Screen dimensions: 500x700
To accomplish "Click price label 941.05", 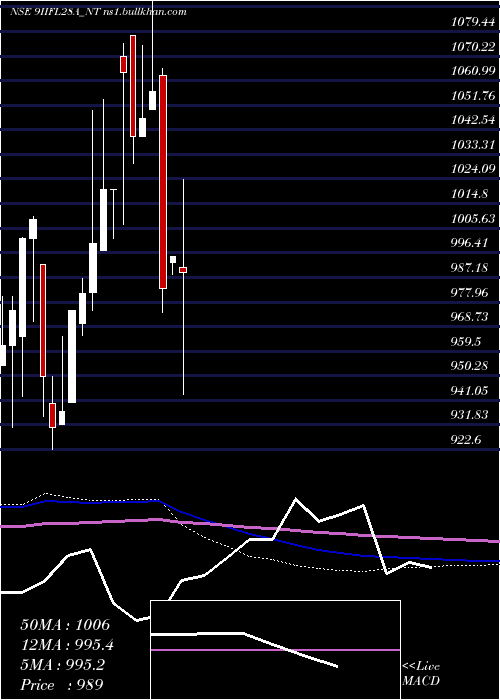I will pyautogui.click(x=469, y=391).
